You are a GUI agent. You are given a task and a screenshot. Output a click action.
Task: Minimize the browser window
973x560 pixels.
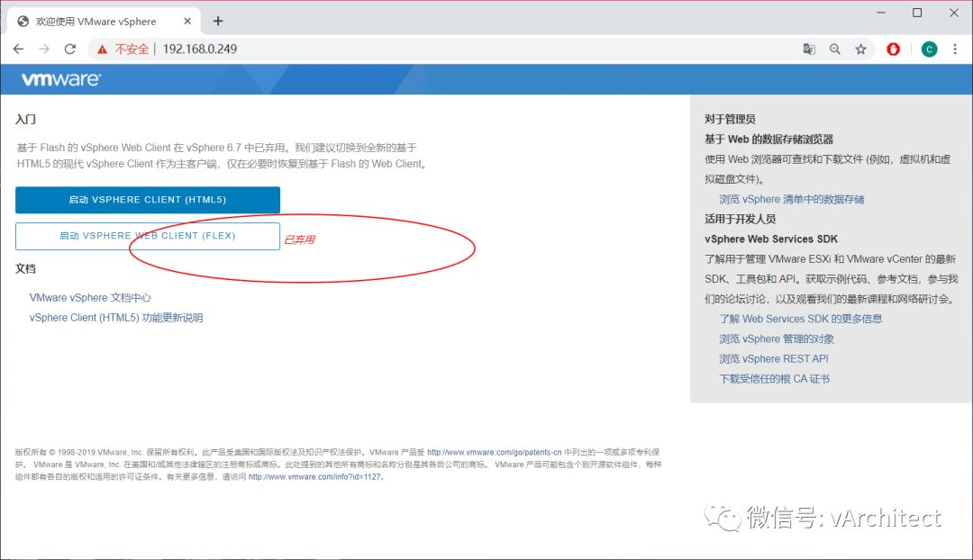click(x=880, y=13)
